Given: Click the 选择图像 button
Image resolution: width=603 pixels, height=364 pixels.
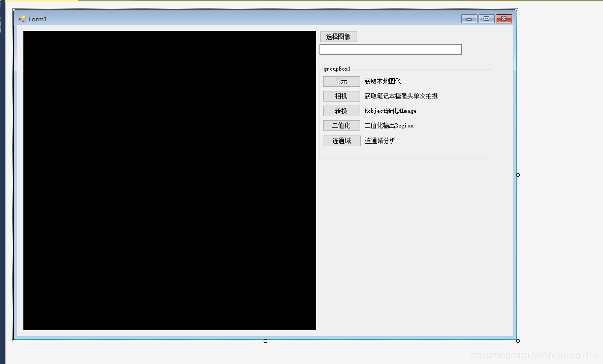Looking at the screenshot, I should [x=338, y=37].
